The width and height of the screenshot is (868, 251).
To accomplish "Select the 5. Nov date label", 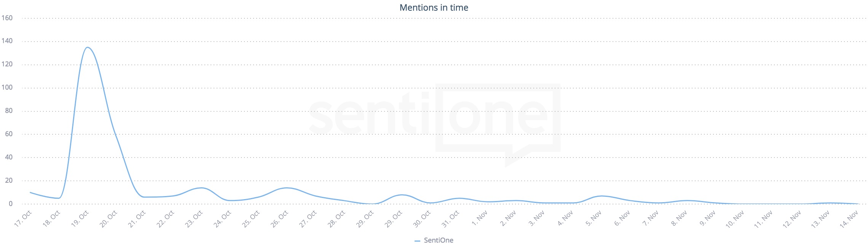I will [594, 218].
